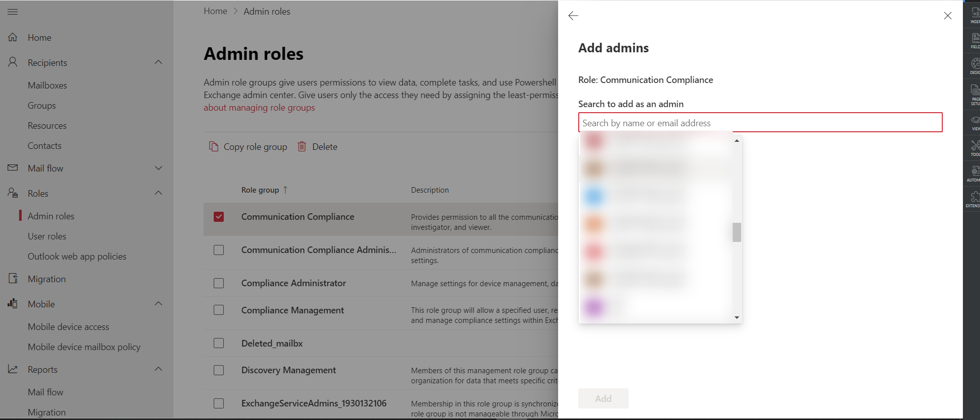Click the Copy role group icon

click(x=214, y=146)
